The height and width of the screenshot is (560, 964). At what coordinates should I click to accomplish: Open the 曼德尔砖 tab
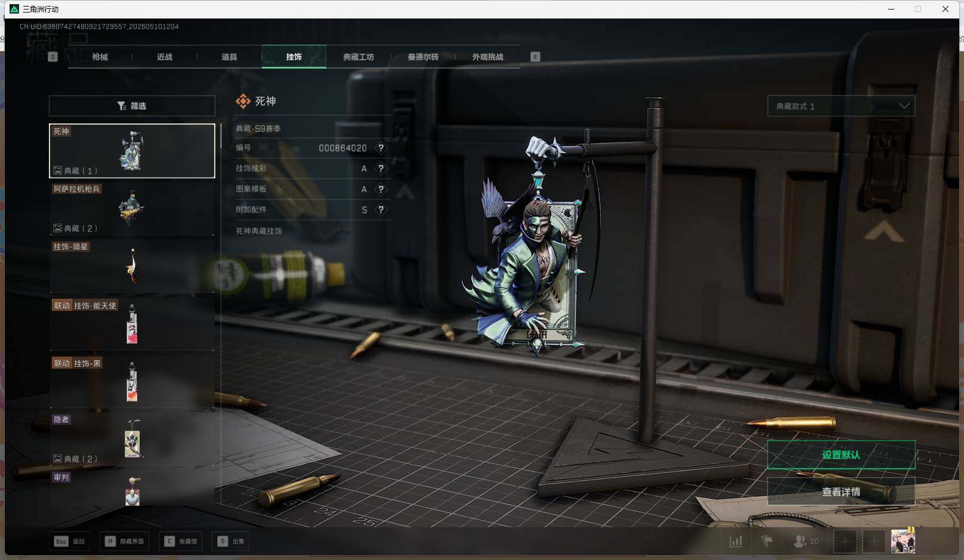[x=423, y=57]
